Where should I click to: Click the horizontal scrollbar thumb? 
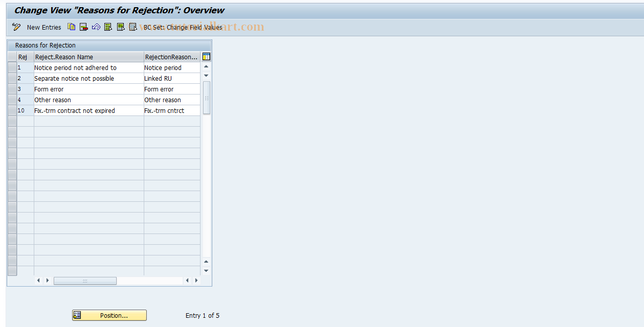click(x=85, y=281)
